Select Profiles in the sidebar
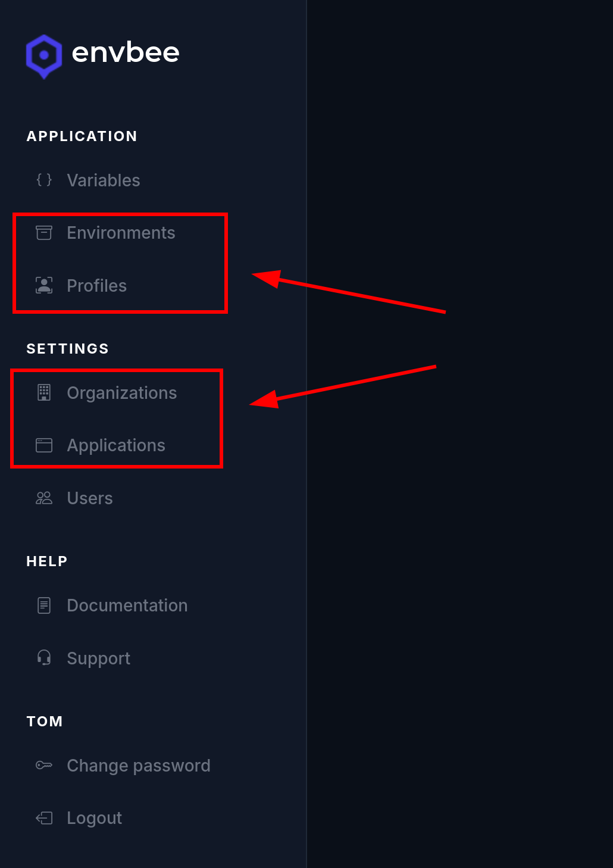This screenshot has width=613, height=868. click(96, 286)
